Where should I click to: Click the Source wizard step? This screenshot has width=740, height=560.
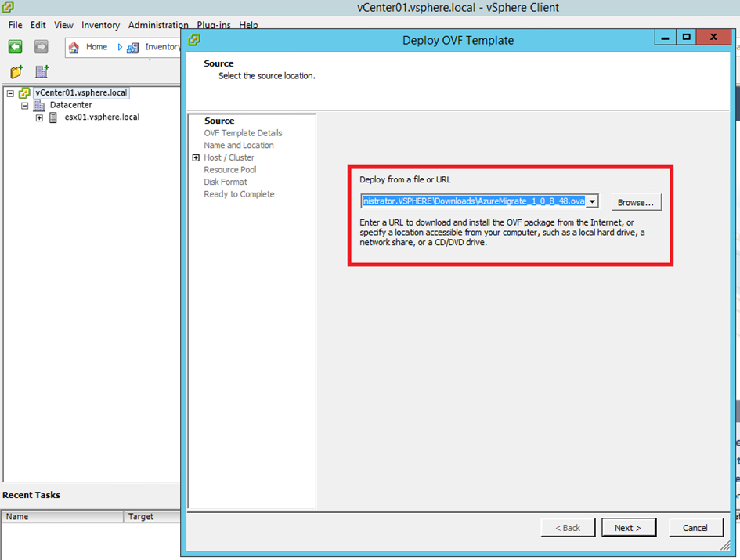click(x=219, y=121)
